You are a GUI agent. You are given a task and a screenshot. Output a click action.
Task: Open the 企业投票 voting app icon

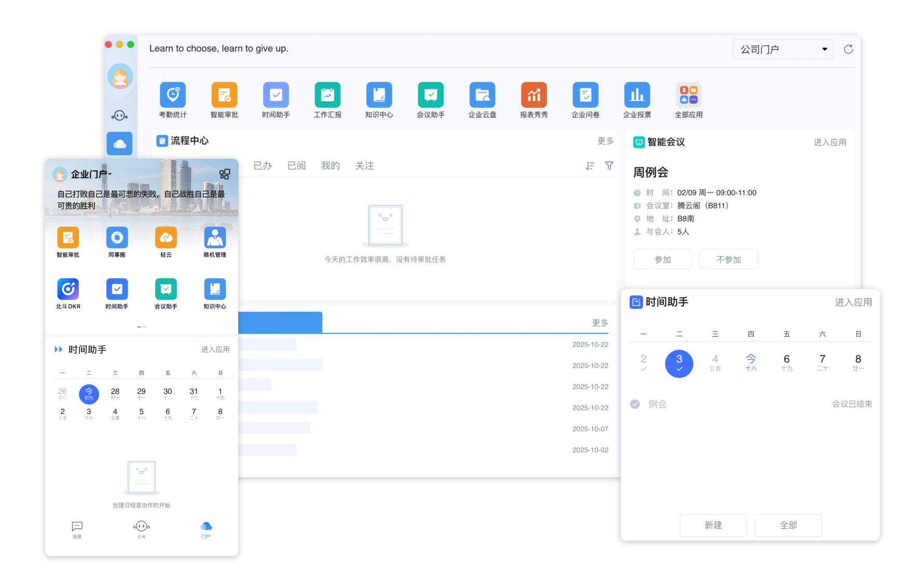pyautogui.click(x=637, y=95)
